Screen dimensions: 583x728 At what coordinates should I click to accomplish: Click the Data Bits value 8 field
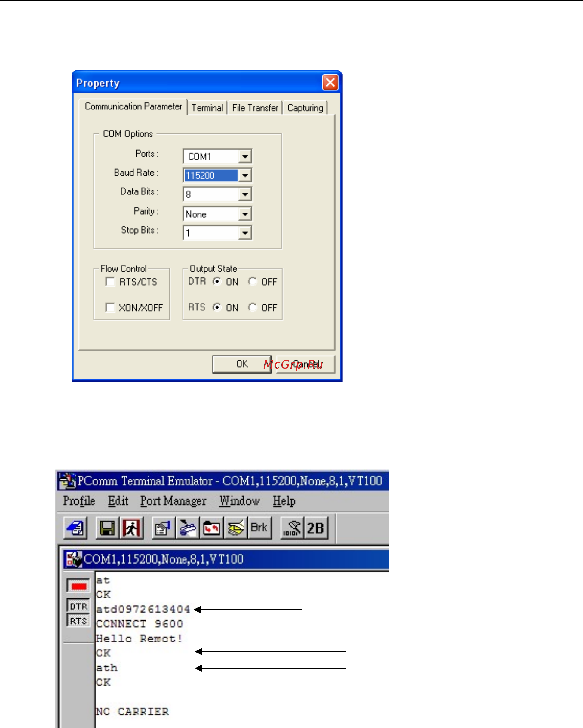(x=211, y=194)
